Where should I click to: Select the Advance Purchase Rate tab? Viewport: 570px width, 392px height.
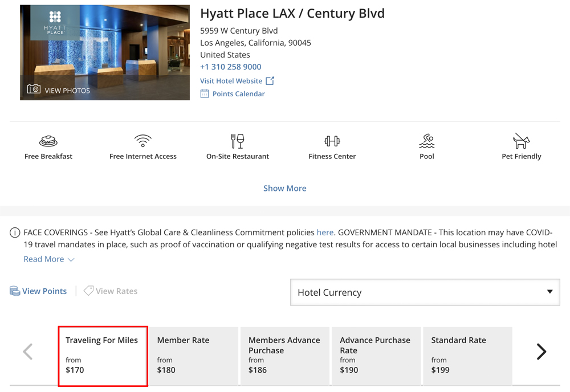[x=376, y=356]
